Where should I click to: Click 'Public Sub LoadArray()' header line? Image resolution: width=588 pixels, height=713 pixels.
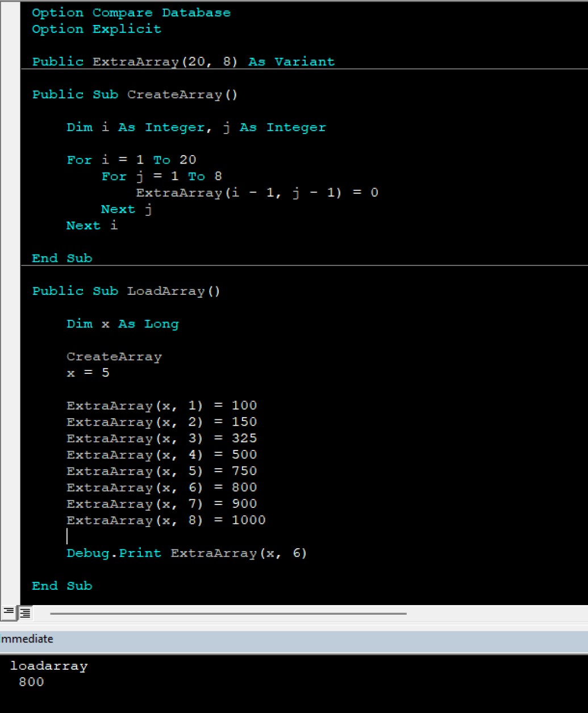point(126,291)
